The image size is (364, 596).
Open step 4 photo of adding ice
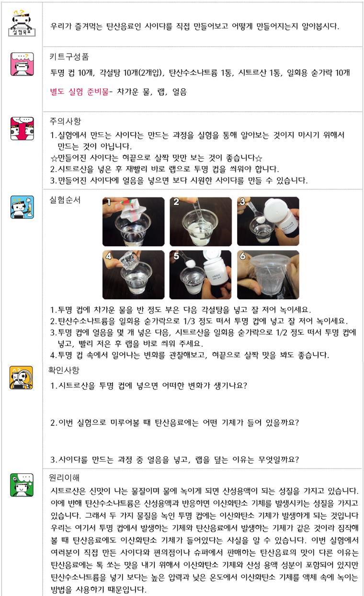coord(133,275)
